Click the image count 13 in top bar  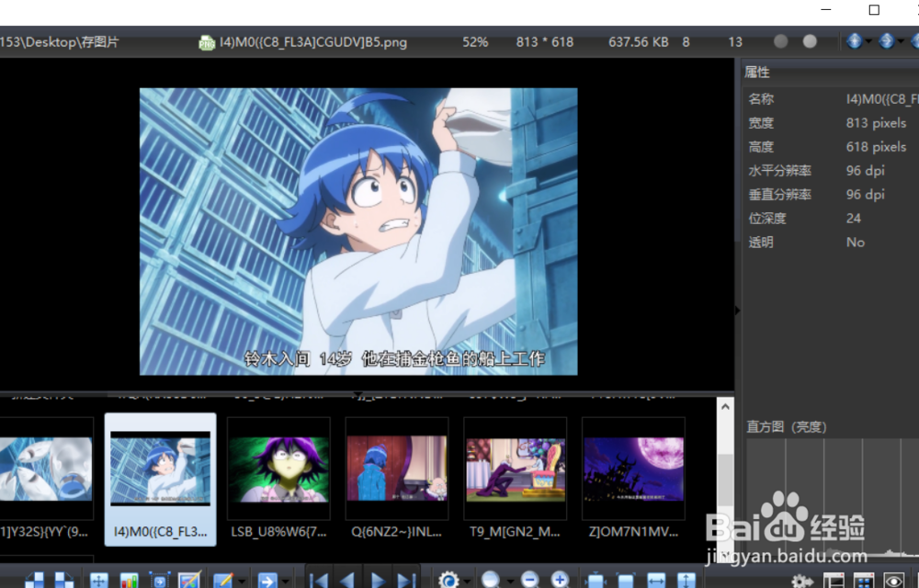click(735, 42)
